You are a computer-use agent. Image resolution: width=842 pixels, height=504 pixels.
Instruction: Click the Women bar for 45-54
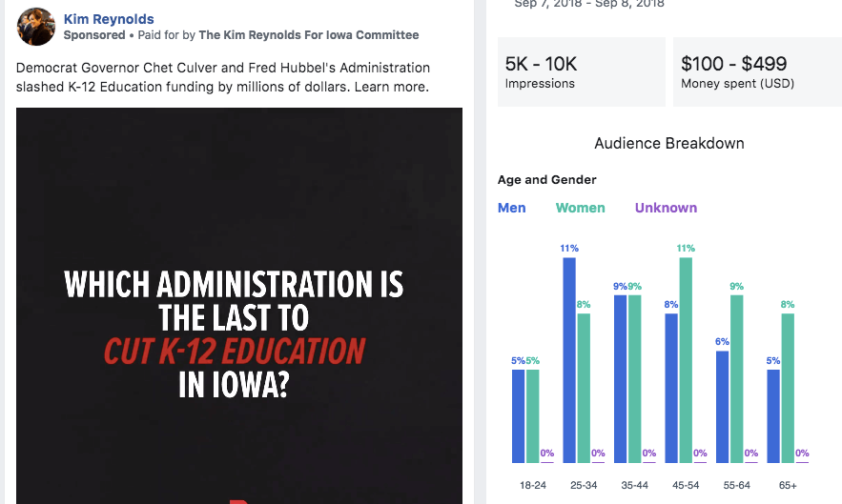tap(685, 360)
